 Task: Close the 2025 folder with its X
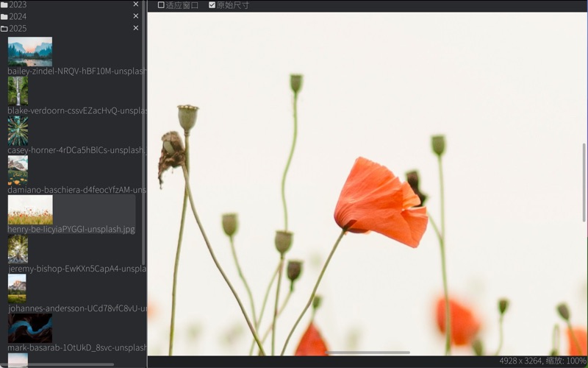pos(135,28)
